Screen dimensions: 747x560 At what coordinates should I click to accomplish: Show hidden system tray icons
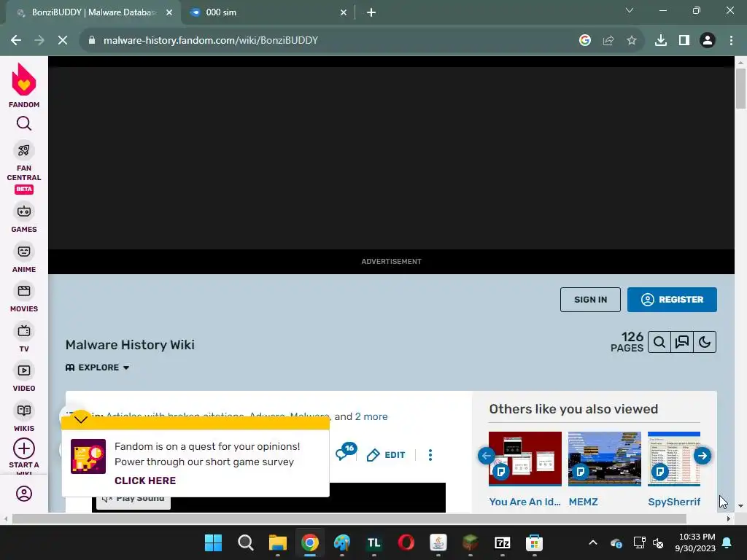(592, 542)
